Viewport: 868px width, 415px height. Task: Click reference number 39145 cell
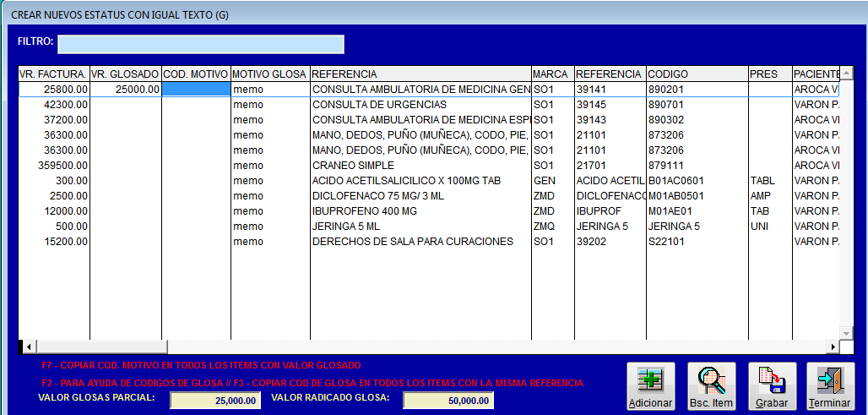pyautogui.click(x=610, y=105)
